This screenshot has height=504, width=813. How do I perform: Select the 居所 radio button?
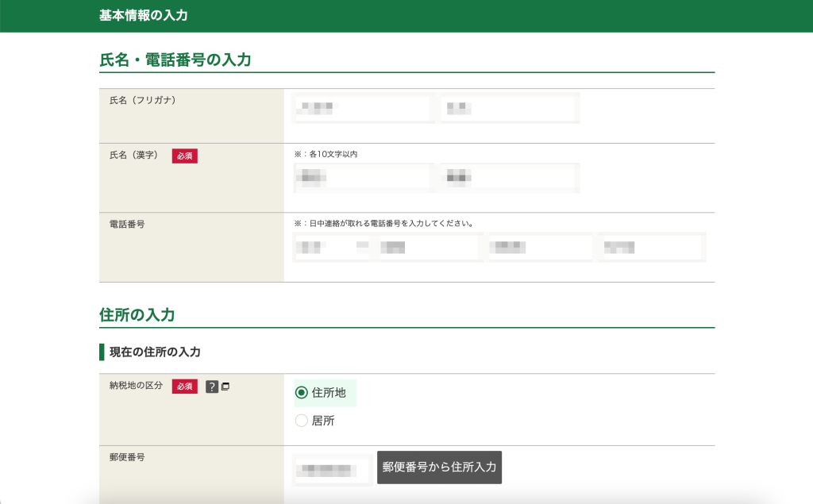[x=302, y=421]
